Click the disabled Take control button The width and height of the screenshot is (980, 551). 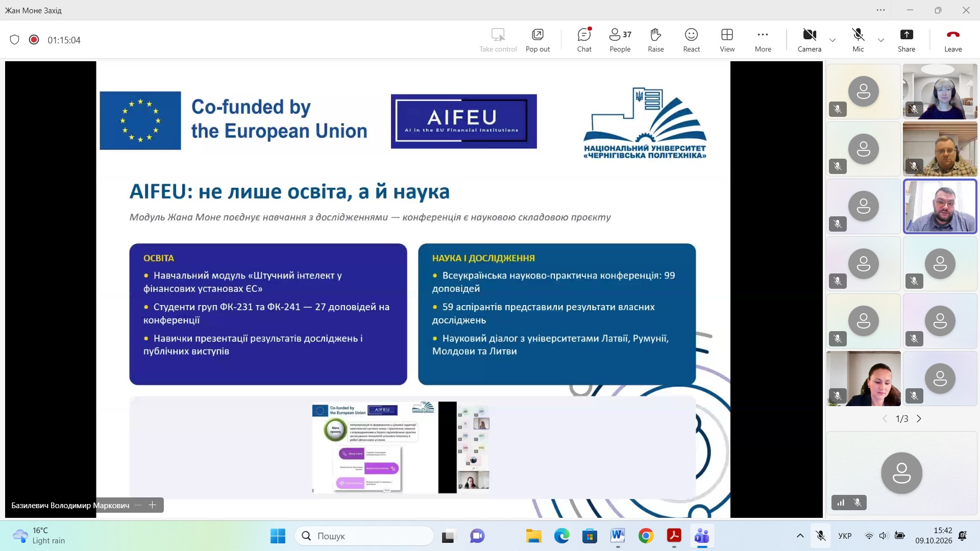pyautogui.click(x=498, y=40)
